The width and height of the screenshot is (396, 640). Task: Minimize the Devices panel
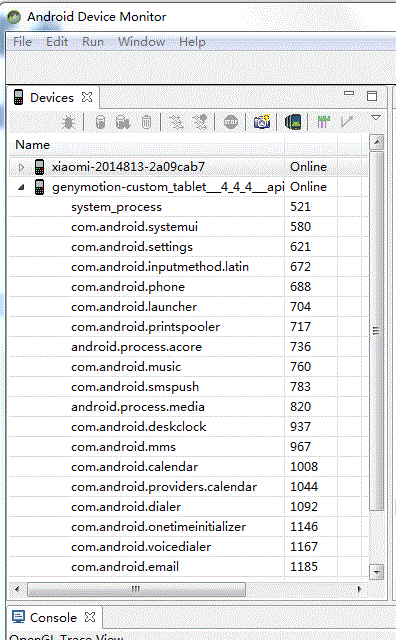click(349, 93)
